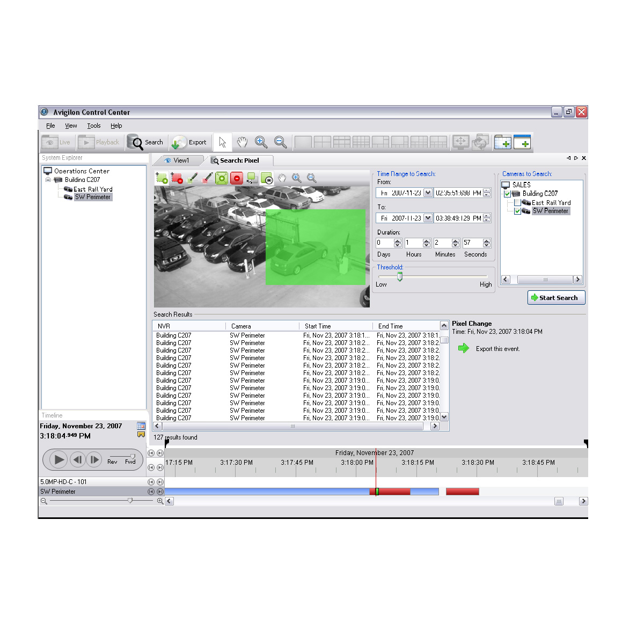Step one frame backward
Viewport: 644px width, 644px height.
pyautogui.click(x=78, y=460)
